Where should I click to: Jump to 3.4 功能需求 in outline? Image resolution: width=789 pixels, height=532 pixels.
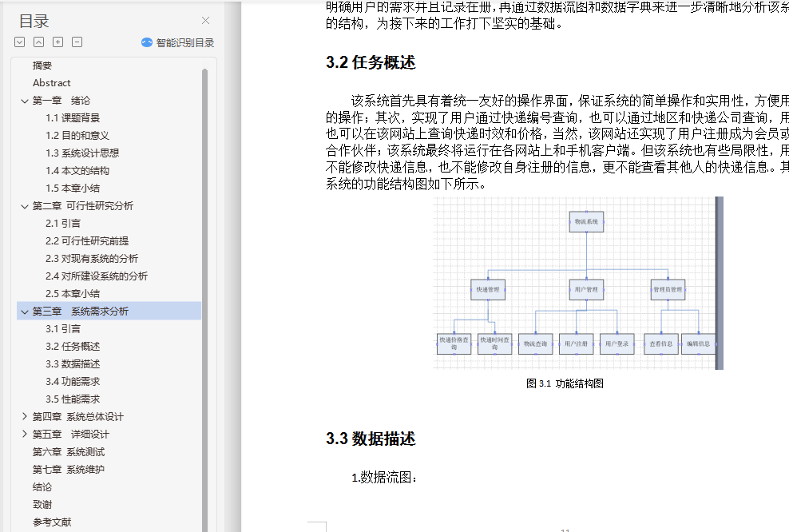point(73,382)
